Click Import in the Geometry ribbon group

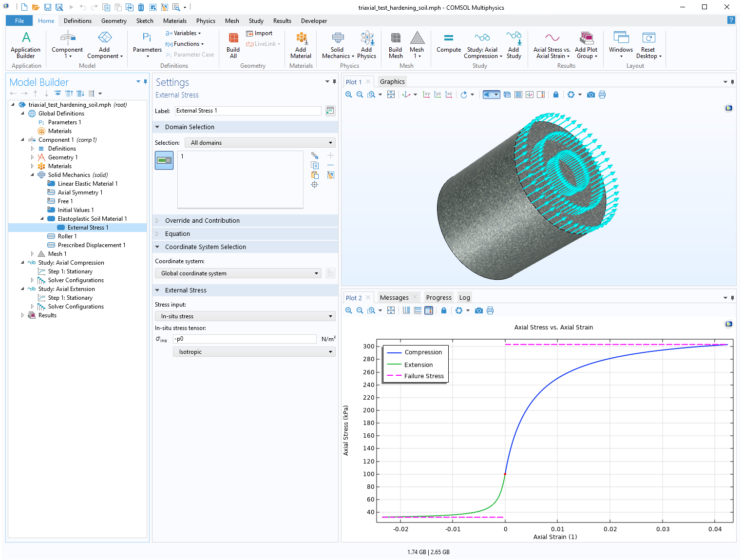pyautogui.click(x=260, y=33)
